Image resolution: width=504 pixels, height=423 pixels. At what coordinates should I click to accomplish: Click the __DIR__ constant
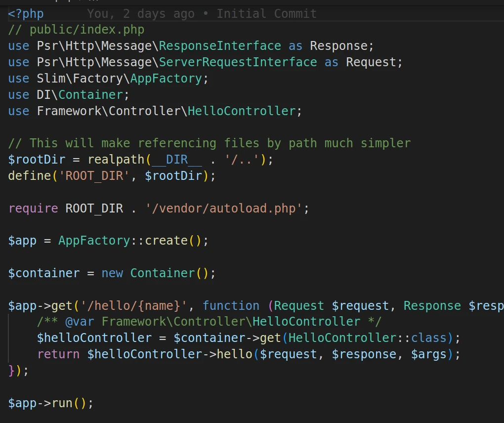pyautogui.click(x=177, y=160)
